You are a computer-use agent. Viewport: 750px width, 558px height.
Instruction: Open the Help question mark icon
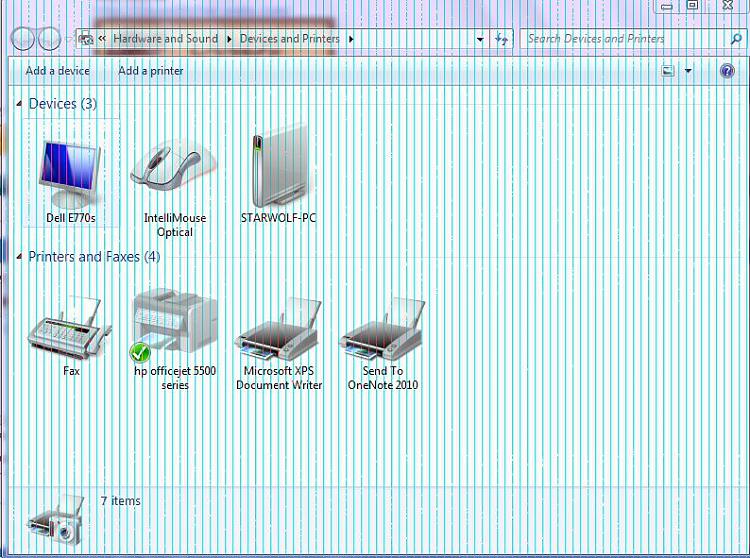727,71
